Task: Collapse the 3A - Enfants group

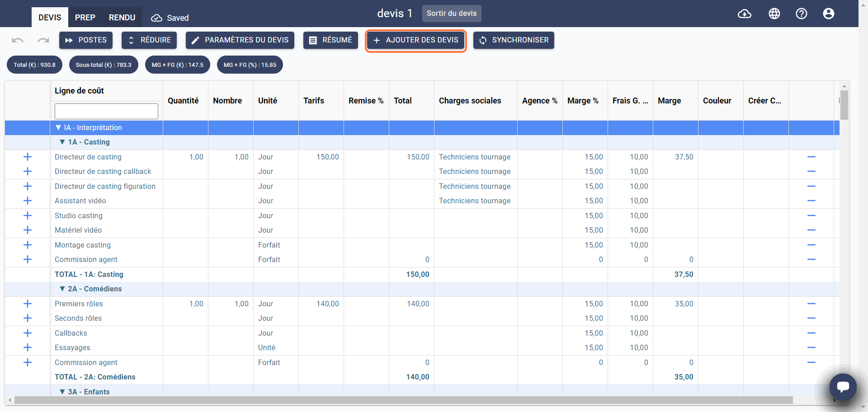Action: coord(62,392)
